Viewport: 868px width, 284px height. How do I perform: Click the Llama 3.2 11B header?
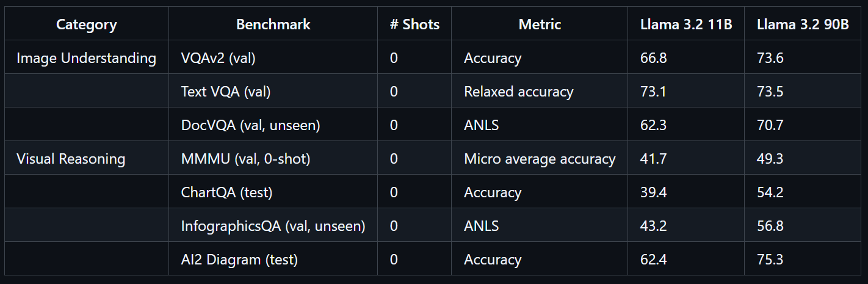pos(686,24)
